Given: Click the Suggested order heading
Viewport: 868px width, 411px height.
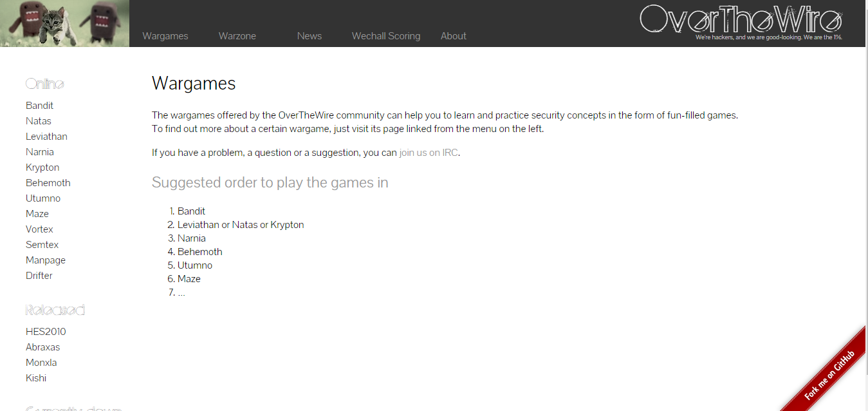Looking at the screenshot, I should pos(270,182).
